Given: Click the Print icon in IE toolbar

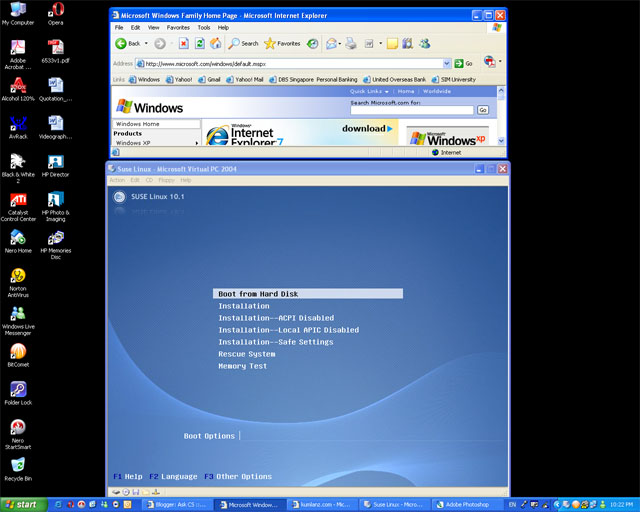Looking at the screenshot, I should [x=351, y=43].
